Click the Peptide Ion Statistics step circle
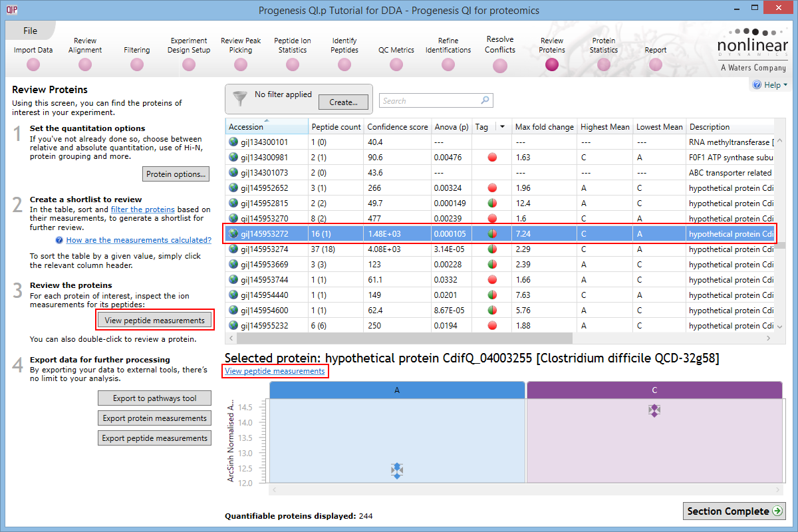Screen dimensions: 798x532 293,65
